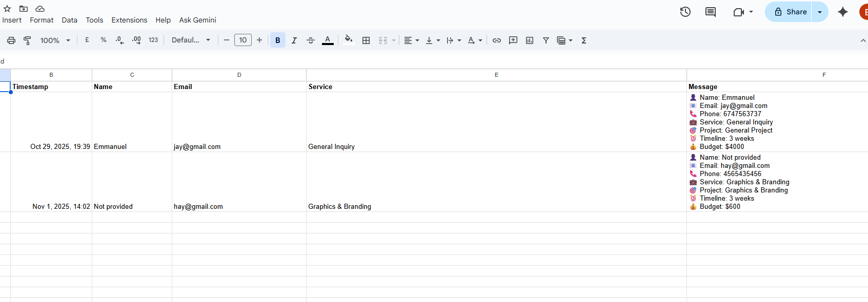This screenshot has height=302, width=868.
Task: Open the comments history icon
Action: 711,12
